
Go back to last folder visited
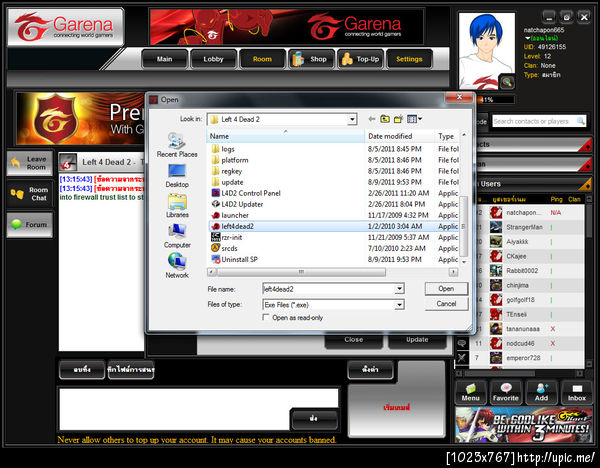[x=372, y=119]
